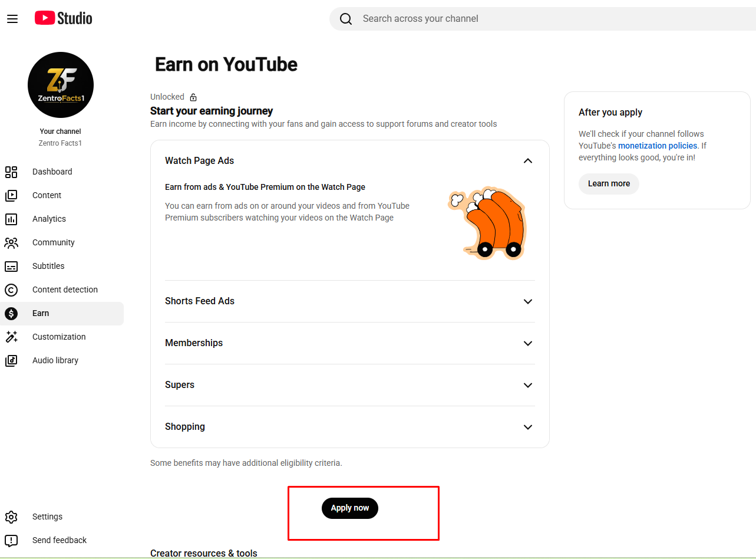756x559 pixels.
Task: Open the hamburger navigation menu
Action: (12, 19)
